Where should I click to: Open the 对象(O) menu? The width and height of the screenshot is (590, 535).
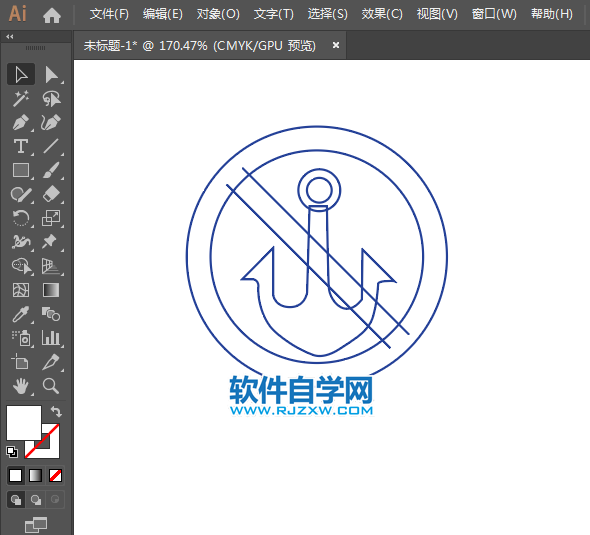(218, 14)
